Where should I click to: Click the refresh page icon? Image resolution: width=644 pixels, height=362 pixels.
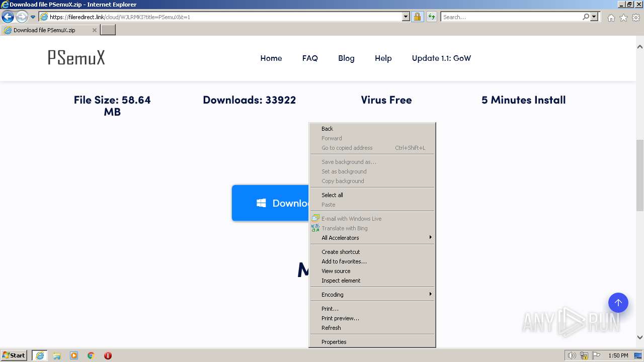(432, 17)
